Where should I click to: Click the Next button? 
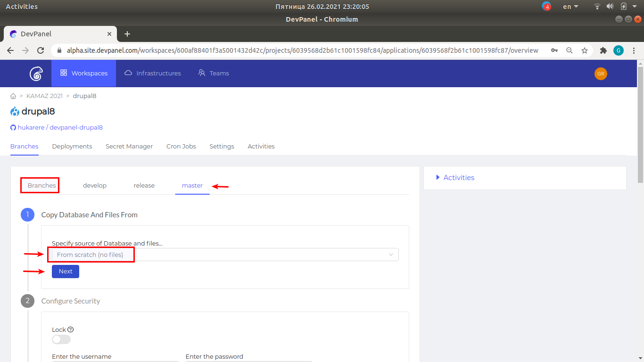65,271
